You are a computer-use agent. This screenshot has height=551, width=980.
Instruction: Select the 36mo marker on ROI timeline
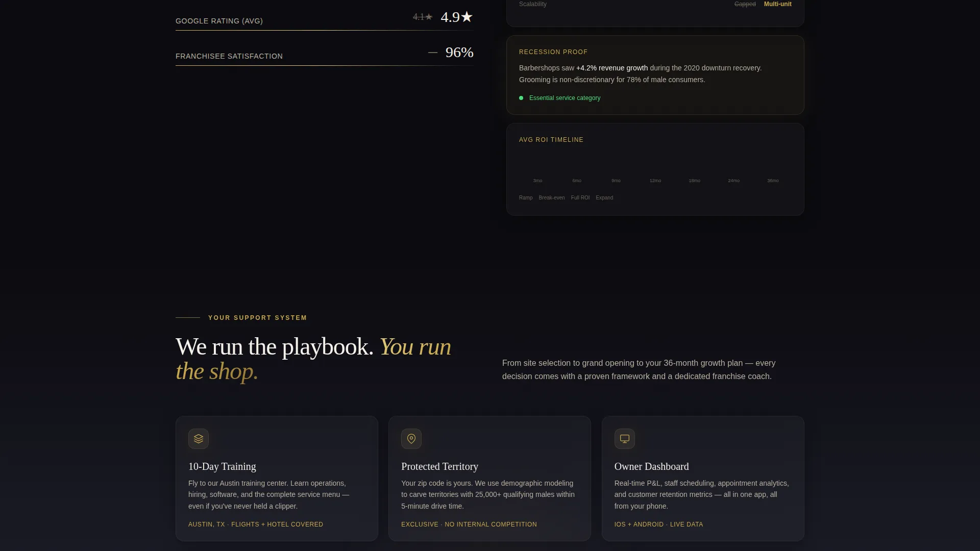(x=773, y=181)
